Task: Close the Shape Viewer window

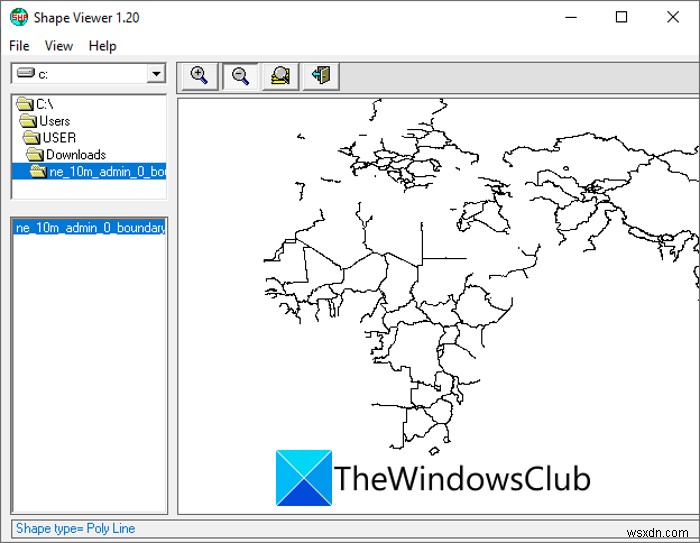Action: [x=673, y=17]
